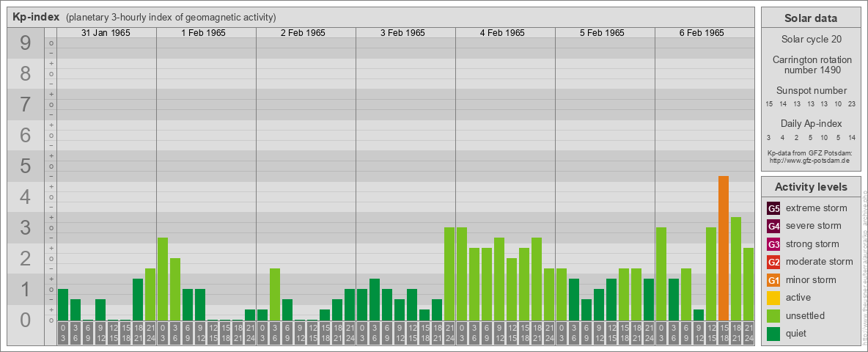Click the unsettled legend label
Viewport: 868px width, 352px height.
click(x=806, y=316)
